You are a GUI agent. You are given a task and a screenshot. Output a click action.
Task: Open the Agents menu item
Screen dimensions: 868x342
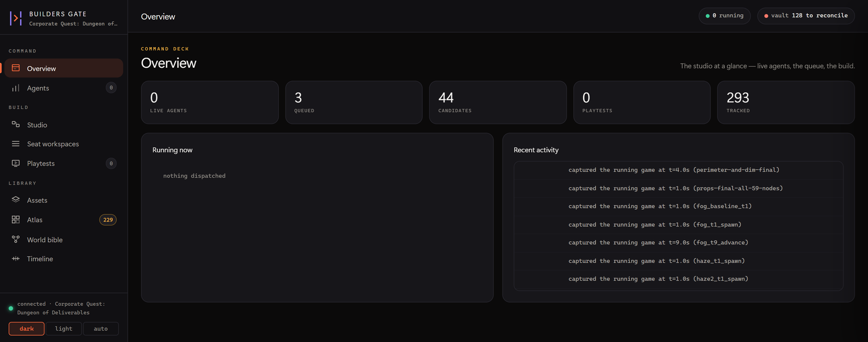point(64,88)
